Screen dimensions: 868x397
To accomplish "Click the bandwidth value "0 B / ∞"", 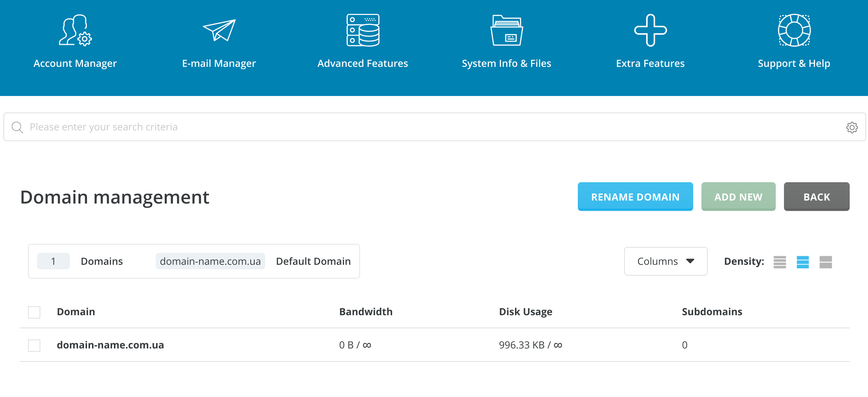I will [x=355, y=345].
